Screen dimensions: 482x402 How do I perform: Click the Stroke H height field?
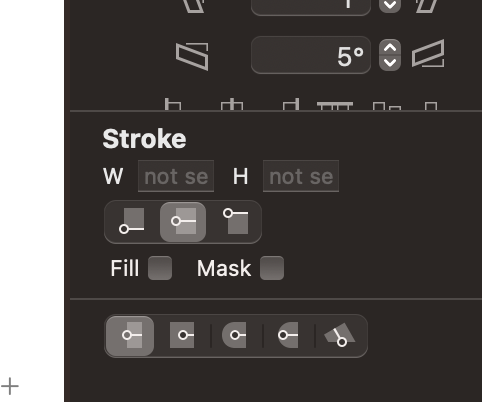coord(301,176)
